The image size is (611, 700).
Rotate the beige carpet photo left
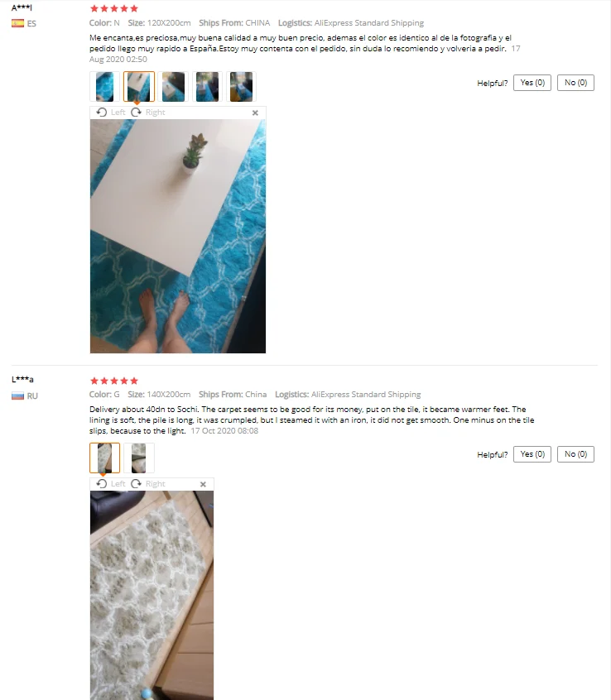click(x=111, y=484)
